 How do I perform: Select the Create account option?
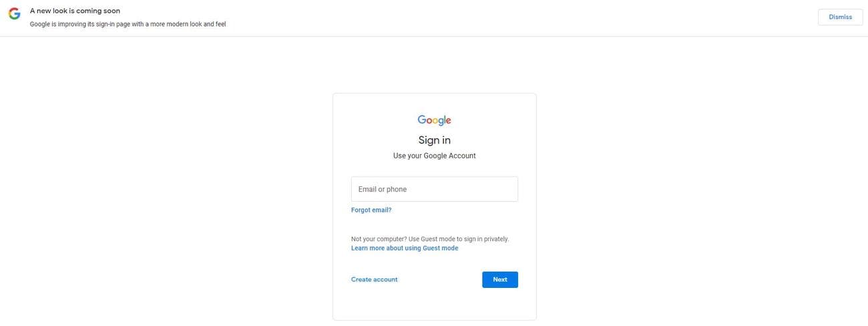(x=374, y=279)
